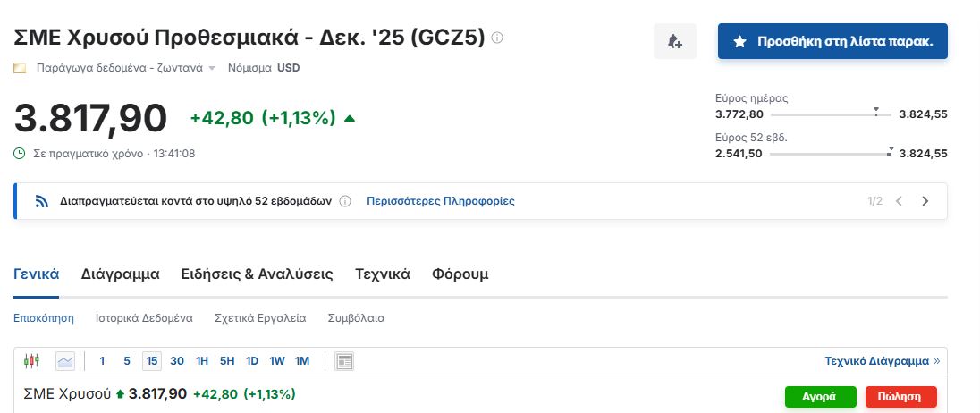Open the Περισσότερες Πληροφορίες link

click(x=441, y=201)
